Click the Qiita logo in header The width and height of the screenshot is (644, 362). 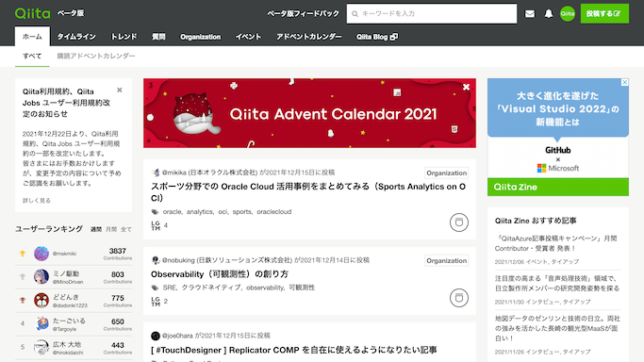[32, 13]
